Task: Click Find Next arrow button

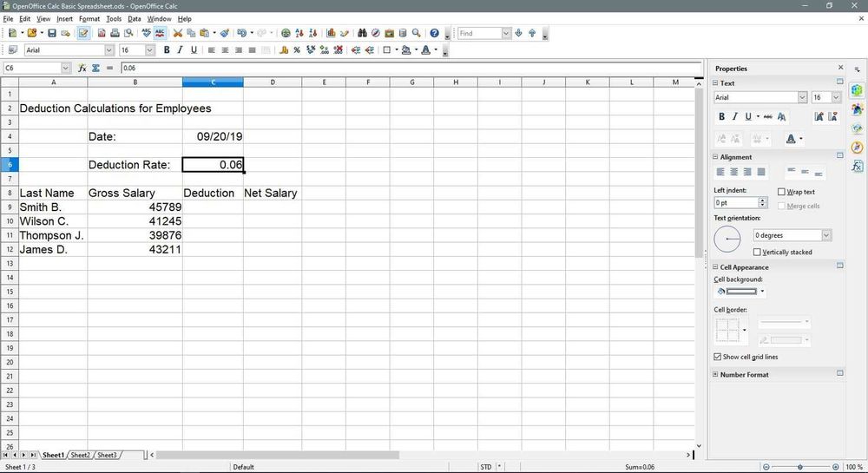Action: click(x=519, y=33)
